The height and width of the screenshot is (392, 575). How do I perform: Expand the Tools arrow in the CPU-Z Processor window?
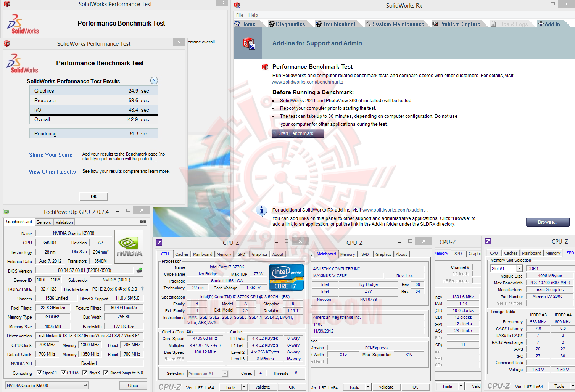coord(244,387)
